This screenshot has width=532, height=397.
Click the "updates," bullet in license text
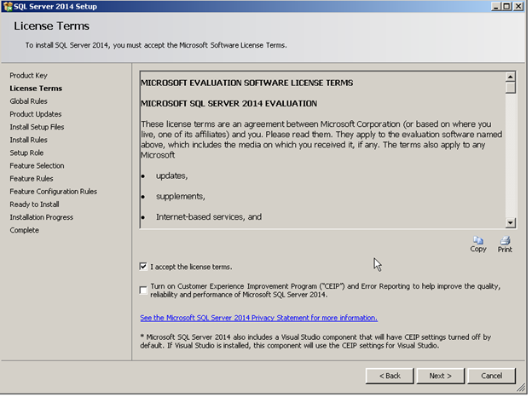pos(173,177)
